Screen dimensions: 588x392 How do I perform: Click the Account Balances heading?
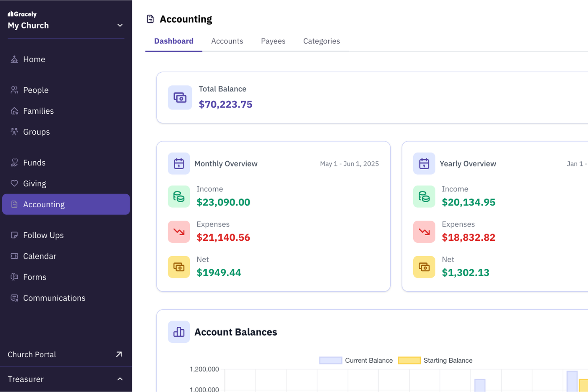point(236,332)
